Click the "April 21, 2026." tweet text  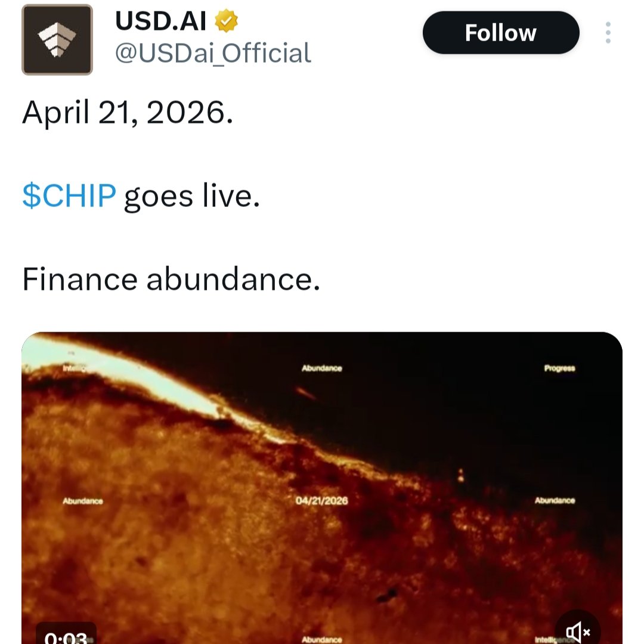pyautogui.click(x=127, y=113)
